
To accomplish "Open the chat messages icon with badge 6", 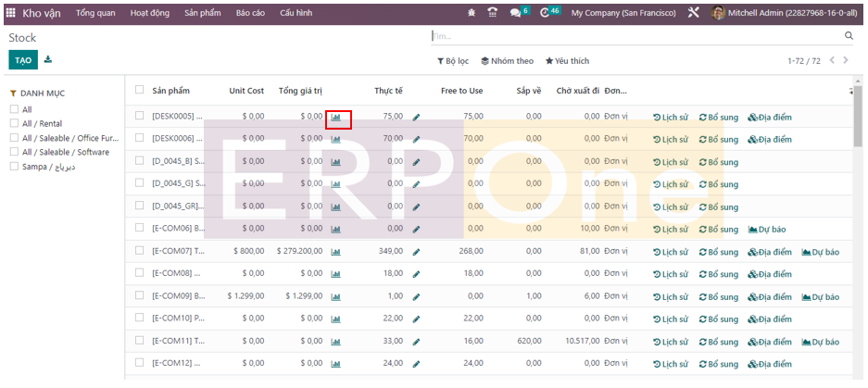I will click(517, 13).
